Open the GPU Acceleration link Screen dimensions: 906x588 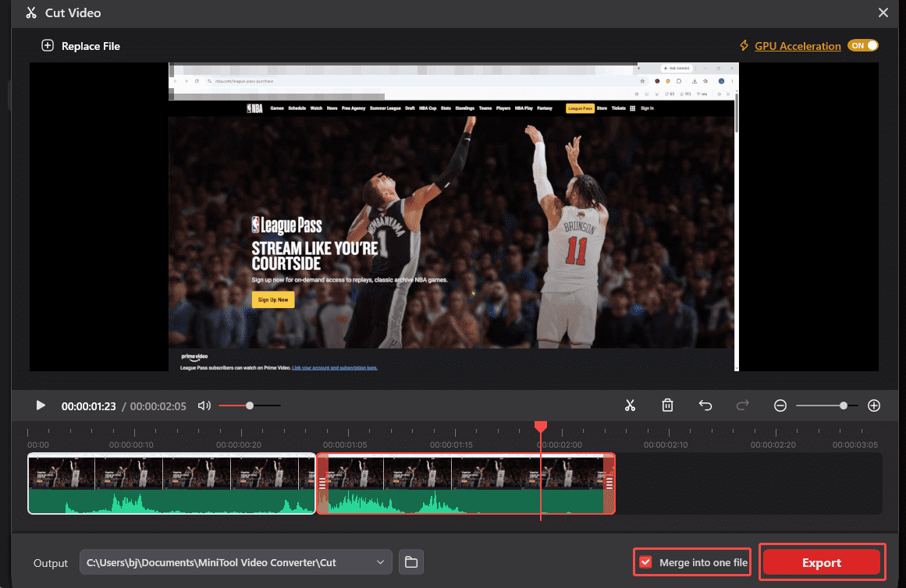(798, 46)
